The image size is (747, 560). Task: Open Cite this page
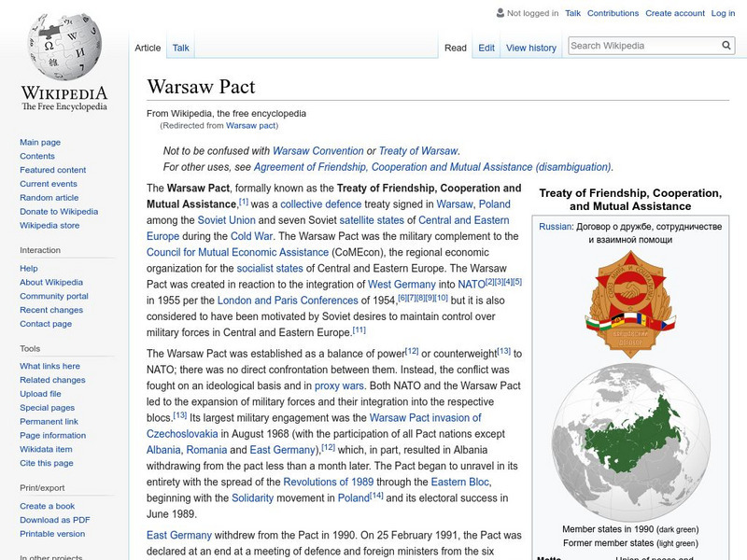(x=47, y=462)
